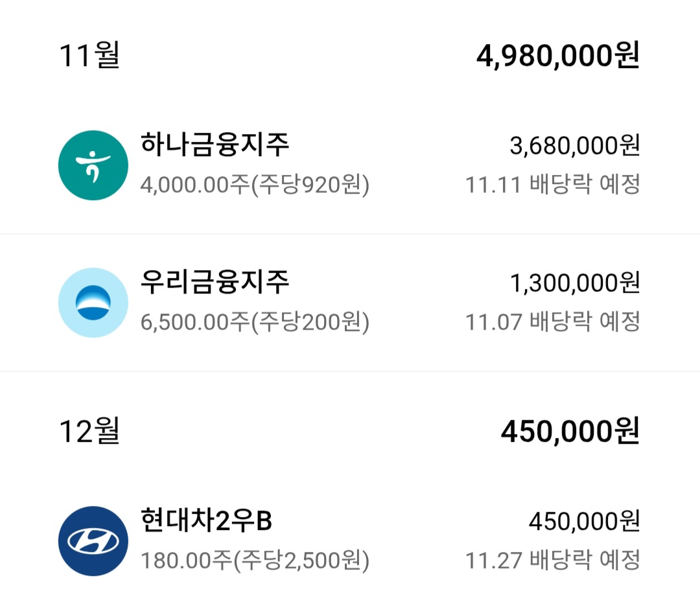Tap 180.00주(주당2,500원) share details
The image size is (700, 609).
(x=255, y=560)
